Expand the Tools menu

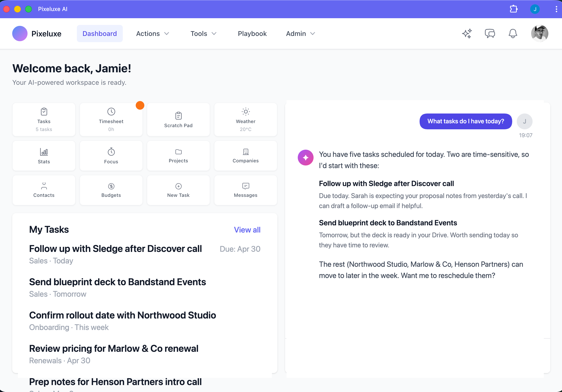pyautogui.click(x=203, y=34)
